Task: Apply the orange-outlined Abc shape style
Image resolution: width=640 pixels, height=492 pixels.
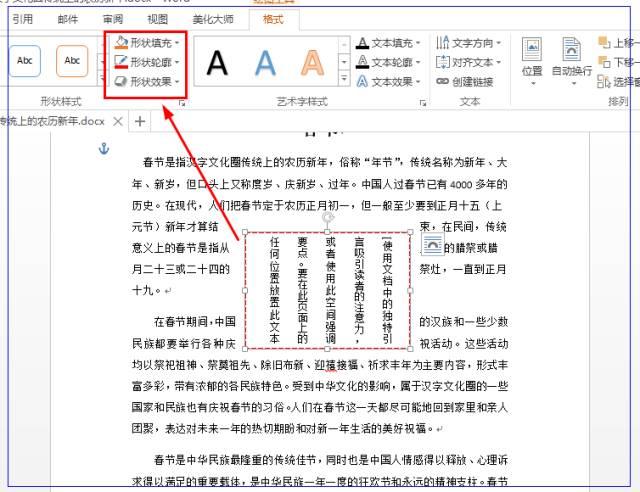Action: click(x=72, y=61)
